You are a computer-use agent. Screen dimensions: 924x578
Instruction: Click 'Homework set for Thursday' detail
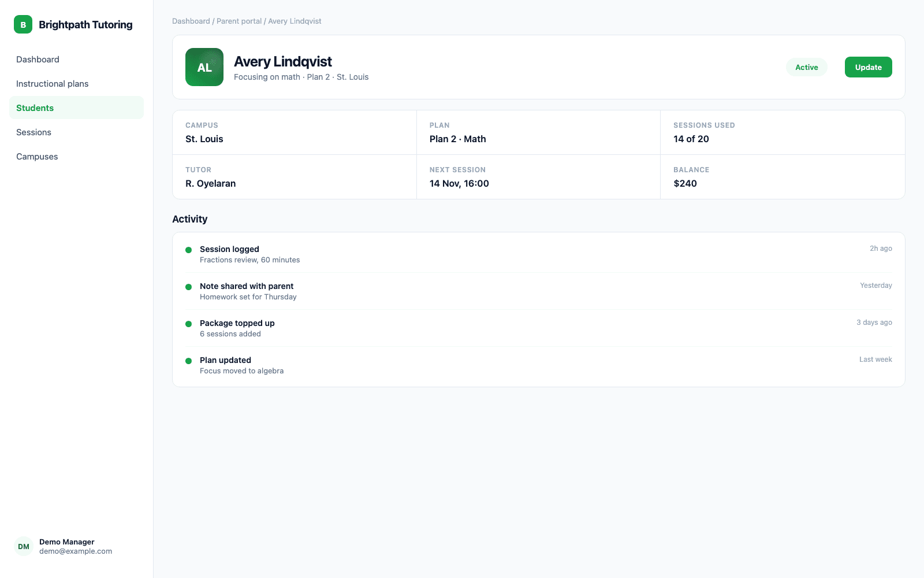click(248, 297)
